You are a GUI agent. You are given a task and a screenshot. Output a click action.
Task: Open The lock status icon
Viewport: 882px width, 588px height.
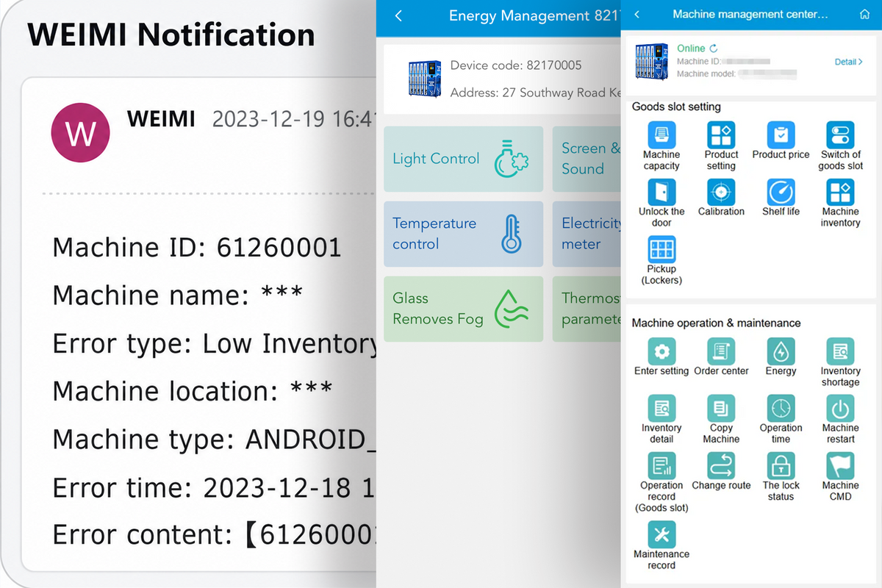point(781,465)
